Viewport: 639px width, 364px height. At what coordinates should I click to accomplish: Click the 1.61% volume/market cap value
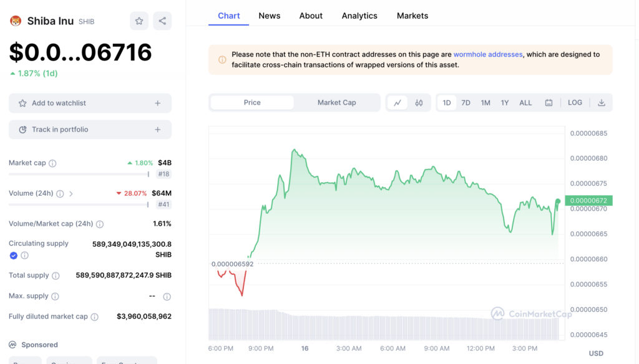[162, 224]
